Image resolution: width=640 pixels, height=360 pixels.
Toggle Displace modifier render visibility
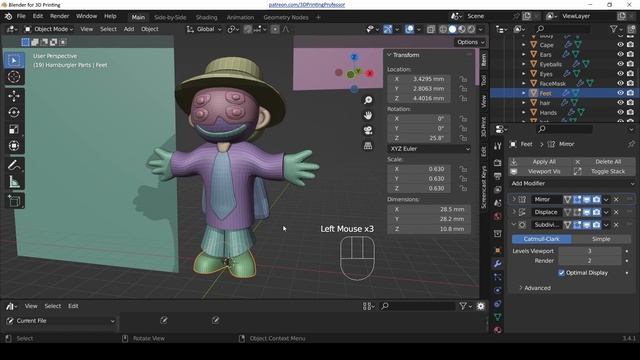[596, 212]
